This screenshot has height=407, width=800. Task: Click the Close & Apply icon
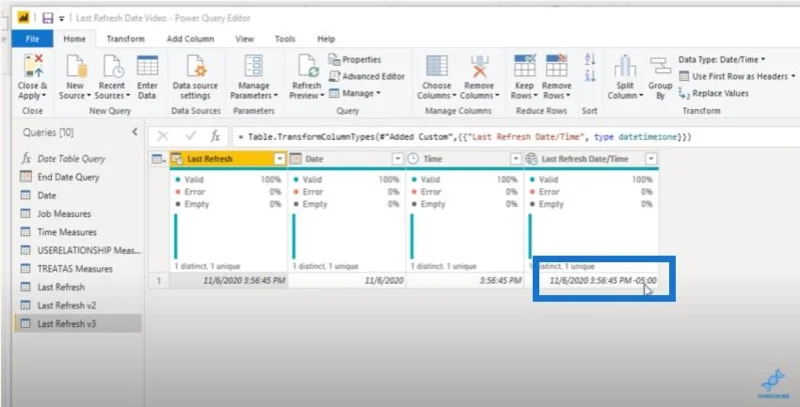coord(33,66)
